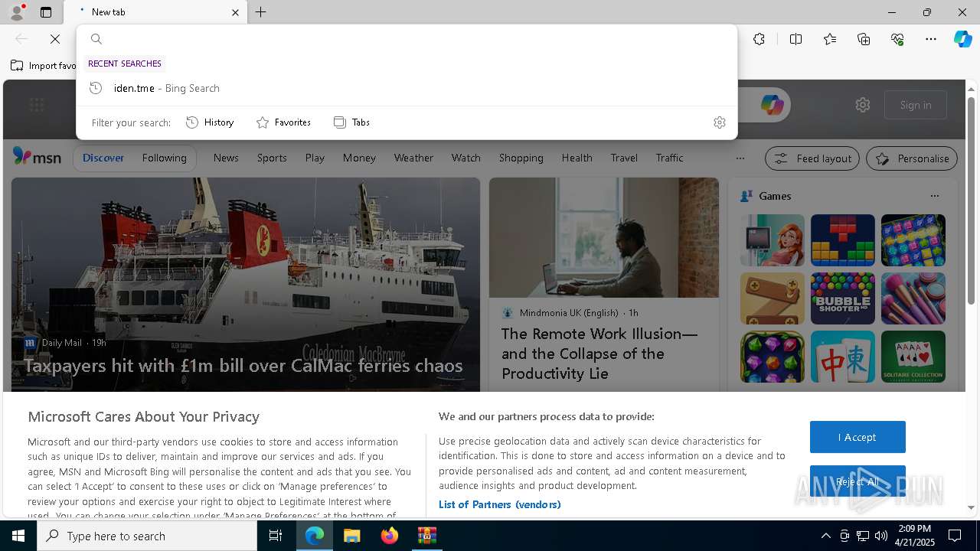Open Money section
Image resolution: width=980 pixels, height=551 pixels.
point(359,158)
